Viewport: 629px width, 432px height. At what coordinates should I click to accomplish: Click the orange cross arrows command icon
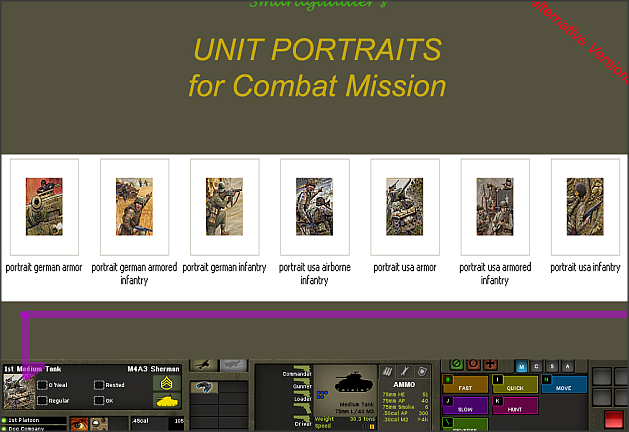(x=490, y=364)
